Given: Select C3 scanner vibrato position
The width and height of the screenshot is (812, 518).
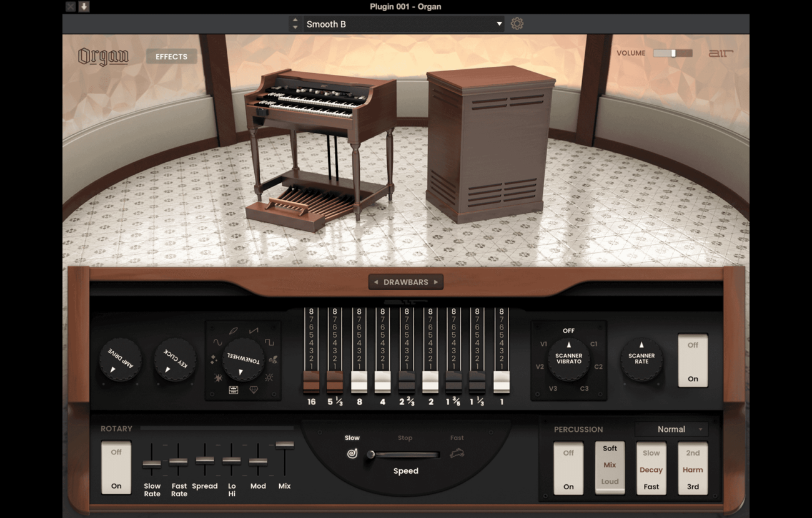Looking at the screenshot, I should pyautogui.click(x=584, y=389).
